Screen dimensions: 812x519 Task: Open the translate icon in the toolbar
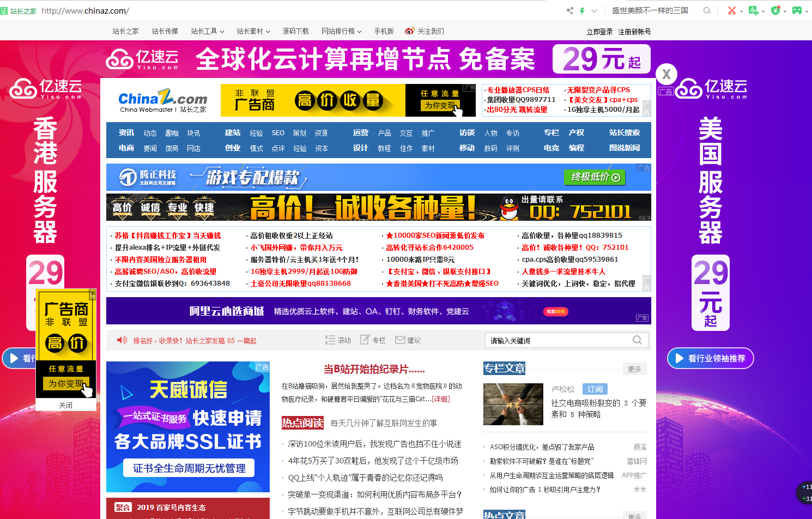(x=755, y=10)
